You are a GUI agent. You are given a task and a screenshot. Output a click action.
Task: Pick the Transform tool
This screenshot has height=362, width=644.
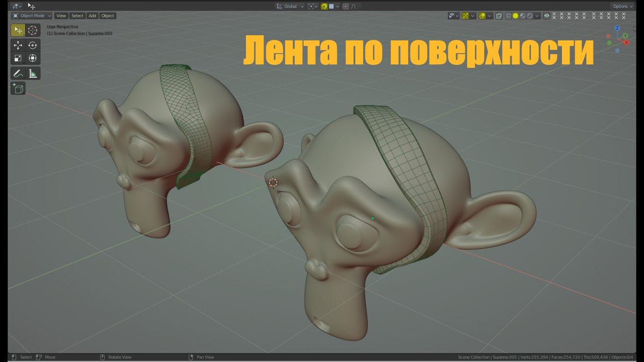[33, 58]
